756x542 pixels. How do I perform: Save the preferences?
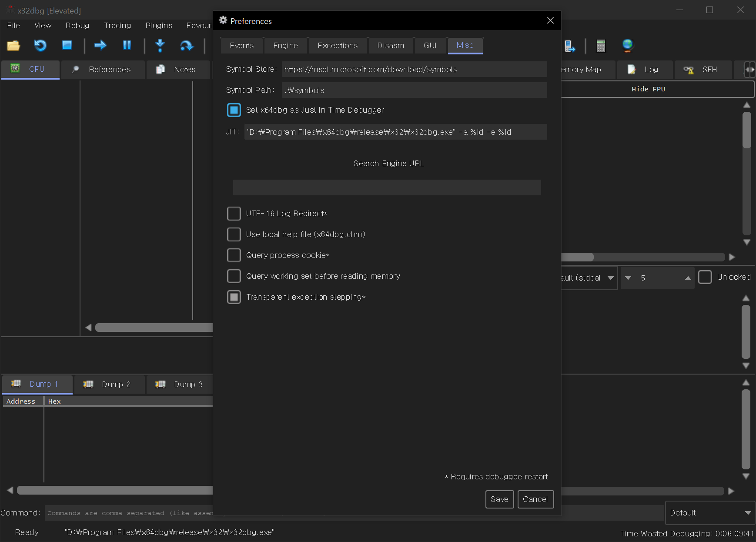[x=499, y=499]
